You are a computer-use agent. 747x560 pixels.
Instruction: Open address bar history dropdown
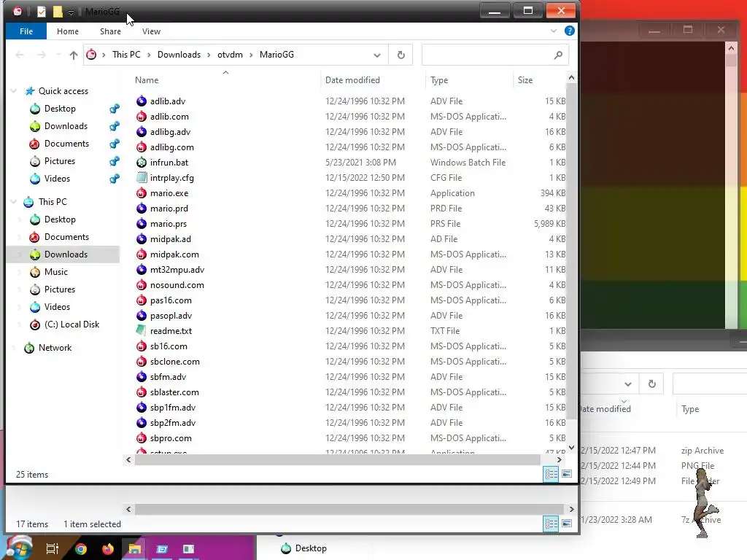[377, 55]
